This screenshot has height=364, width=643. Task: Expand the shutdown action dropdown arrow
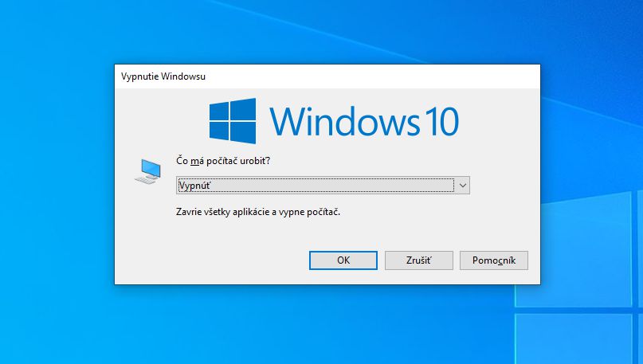(463, 186)
